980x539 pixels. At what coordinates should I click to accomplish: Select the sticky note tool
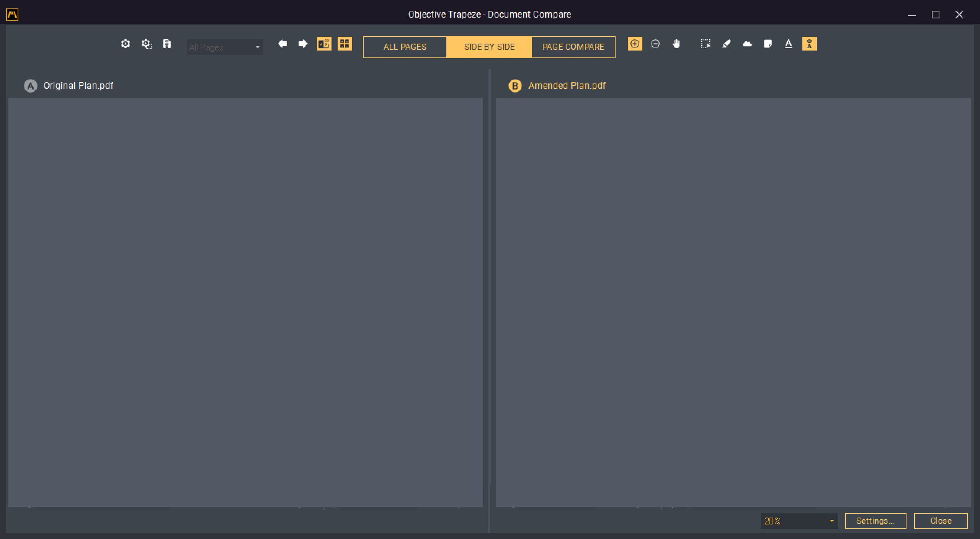[x=768, y=44]
